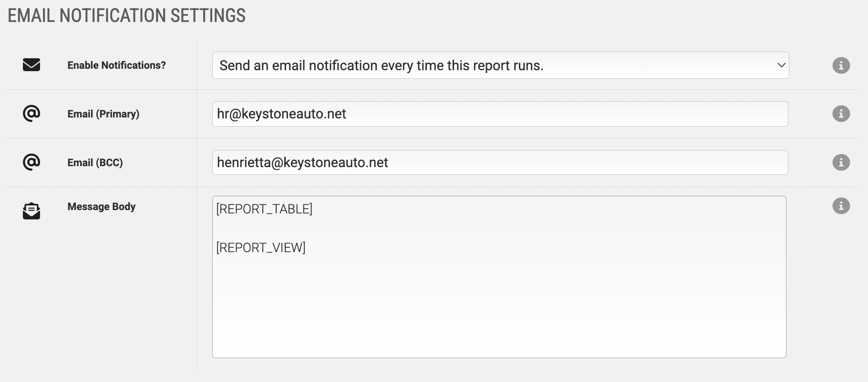
Task: Click the "Message Body" label
Action: tap(101, 207)
